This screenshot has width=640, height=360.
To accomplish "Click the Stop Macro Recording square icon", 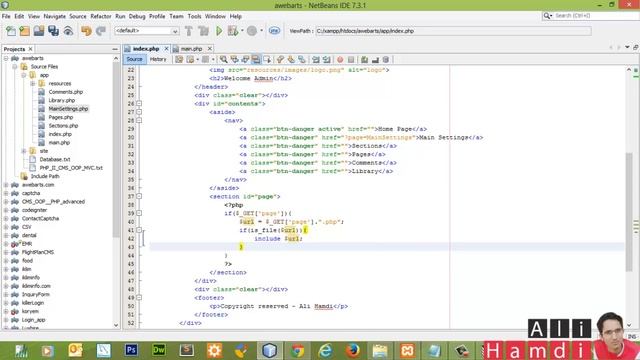I will tap(351, 60).
